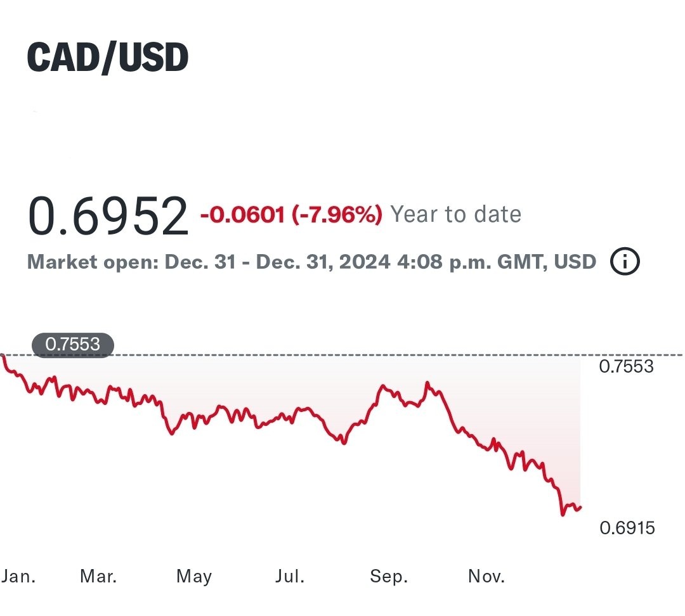685x616 pixels.
Task: Click the May x-axis label
Action: pos(194,576)
